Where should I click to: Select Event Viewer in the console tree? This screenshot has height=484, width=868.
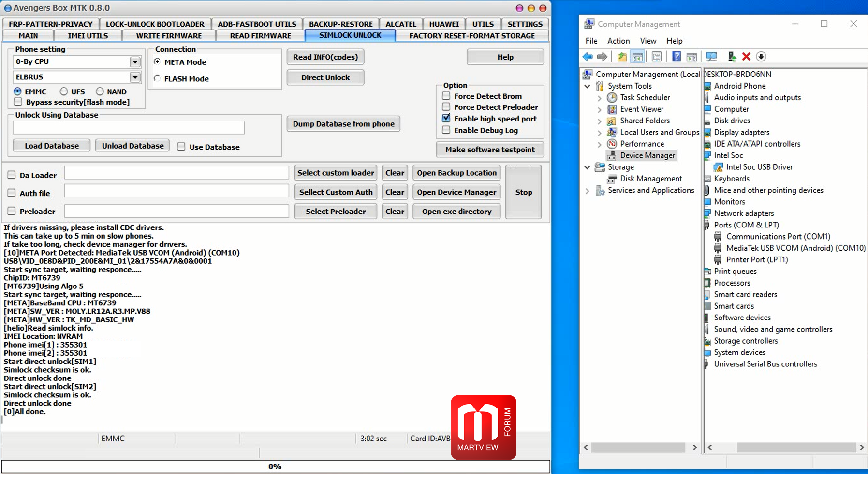tap(642, 109)
